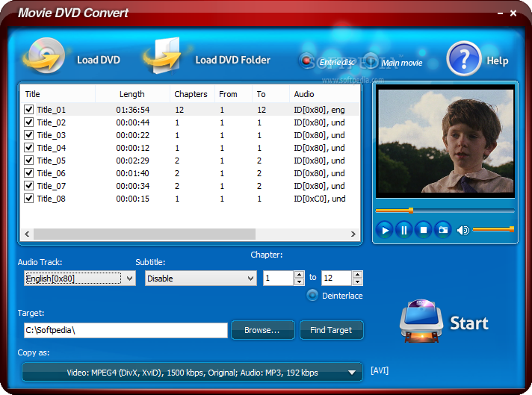Viewport: 532px width, 395px height.
Task: Click the Target path input field
Action: coord(126,330)
